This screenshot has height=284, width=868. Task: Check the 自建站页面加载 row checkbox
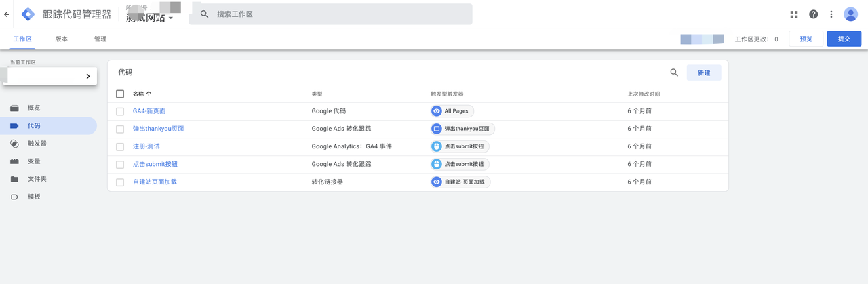(120, 182)
